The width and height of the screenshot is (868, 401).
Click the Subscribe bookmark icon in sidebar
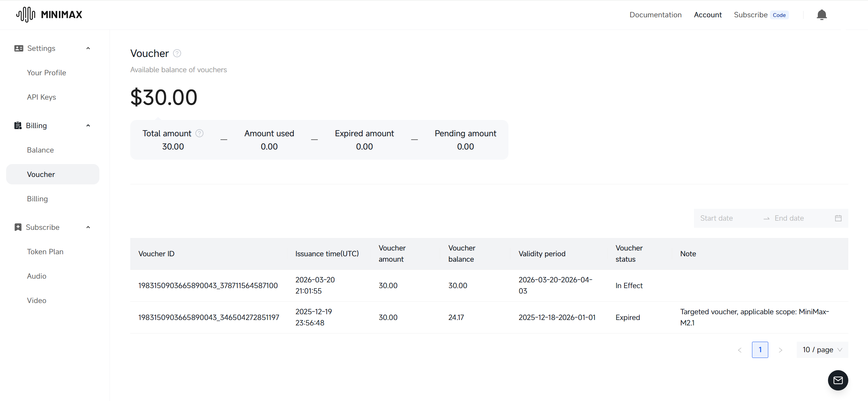[18, 227]
